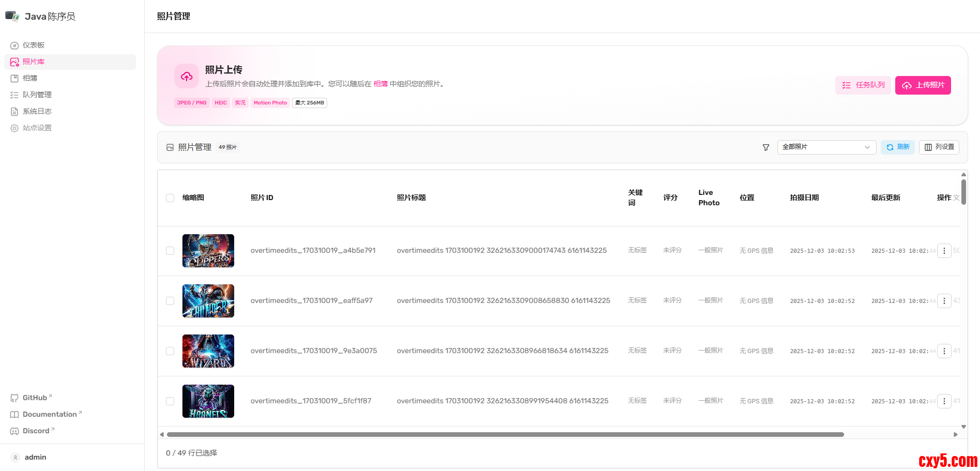This screenshot has width=980, height=471.
Task: Click the horizontal scrollbar under the table
Action: click(505, 435)
